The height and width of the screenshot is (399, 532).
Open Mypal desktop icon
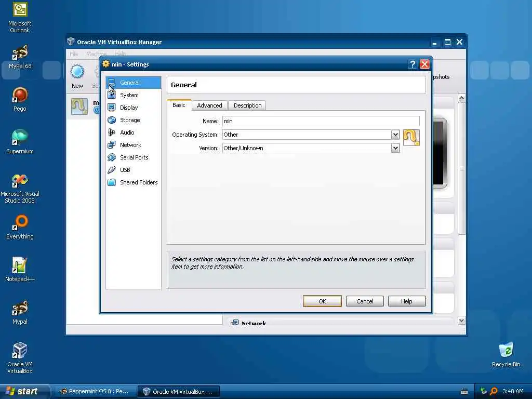coord(20,312)
